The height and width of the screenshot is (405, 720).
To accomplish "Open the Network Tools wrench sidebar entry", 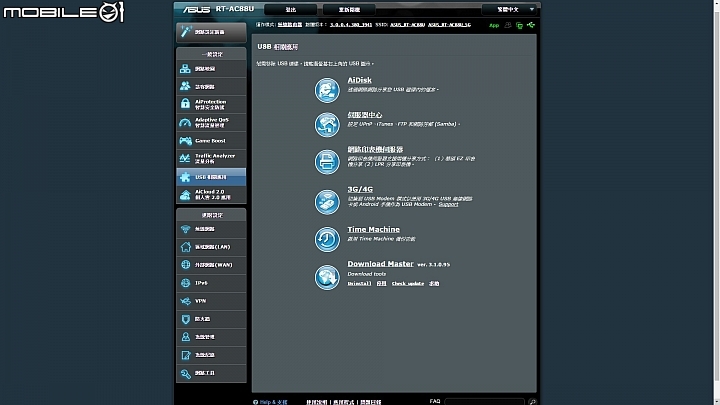I will pos(211,373).
